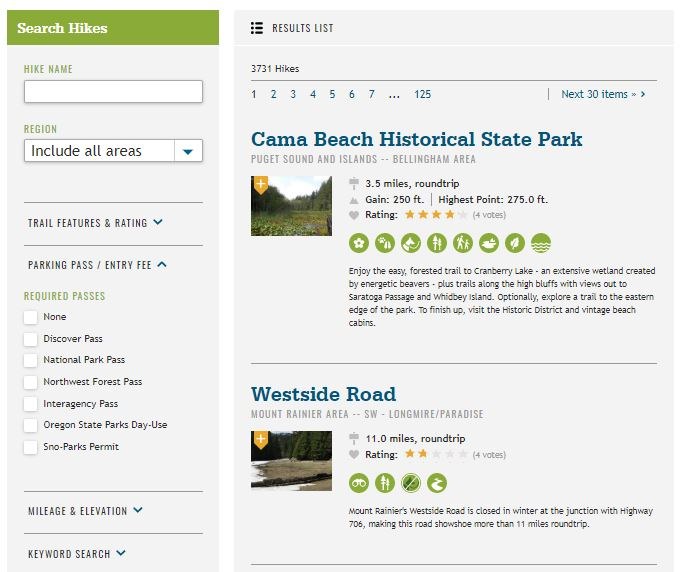
Task: Check the Discover Pass checkbox
Action: [31, 339]
